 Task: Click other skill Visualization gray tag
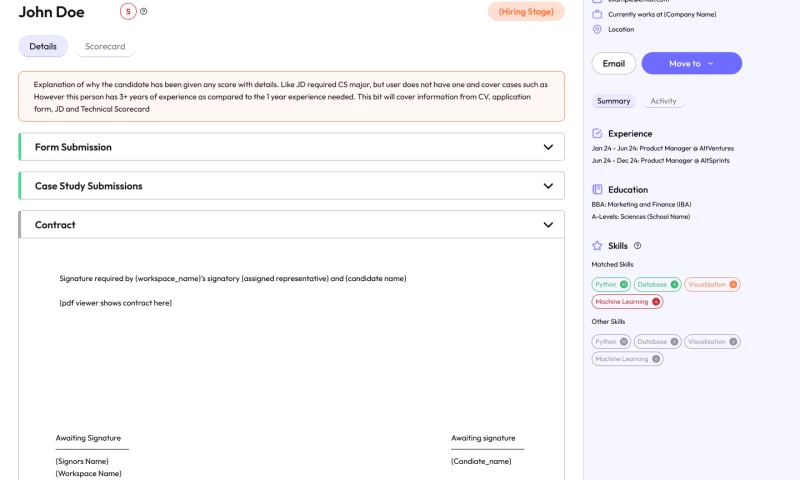(x=712, y=341)
